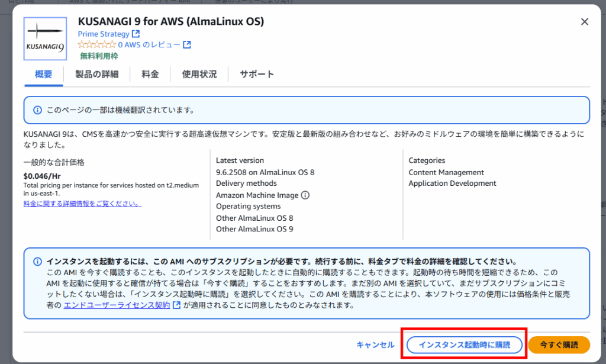Open 料金に関する詳細情報をご覧ください link
The image size is (606, 364).
[x=82, y=204]
